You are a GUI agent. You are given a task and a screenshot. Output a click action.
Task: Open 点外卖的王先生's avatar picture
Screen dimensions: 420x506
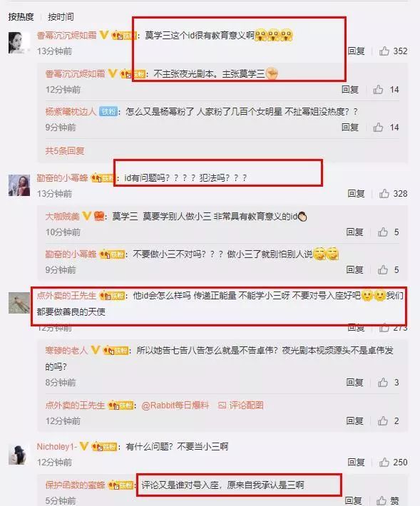pos(19,303)
